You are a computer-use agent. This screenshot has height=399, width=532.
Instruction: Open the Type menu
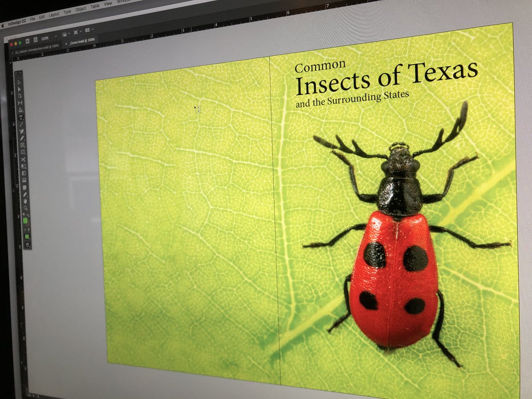click(x=67, y=12)
